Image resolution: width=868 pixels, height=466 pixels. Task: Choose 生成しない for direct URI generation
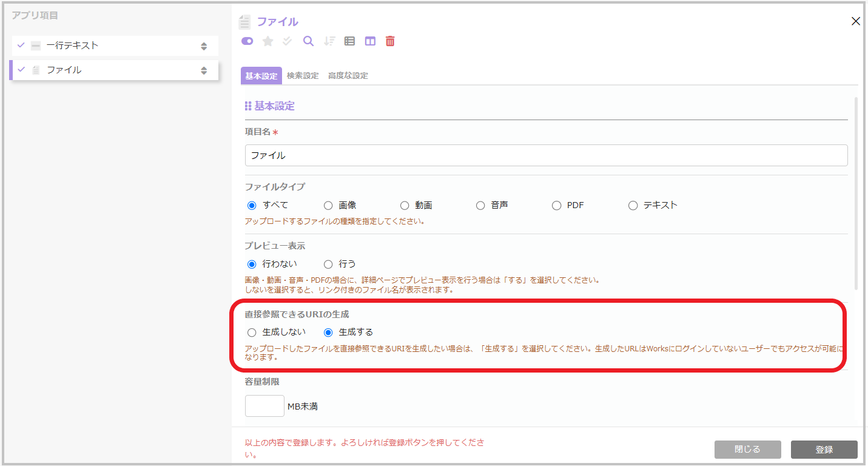pyautogui.click(x=252, y=333)
